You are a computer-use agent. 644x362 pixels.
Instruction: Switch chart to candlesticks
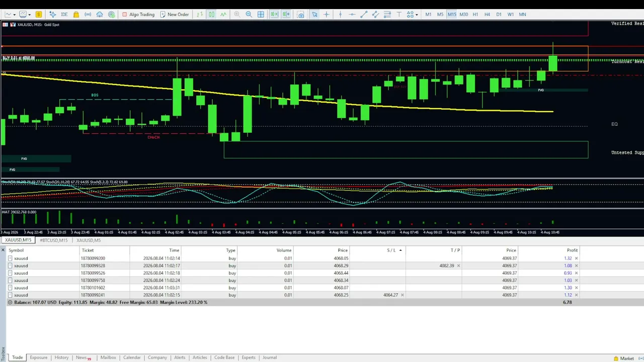pyautogui.click(x=211, y=15)
